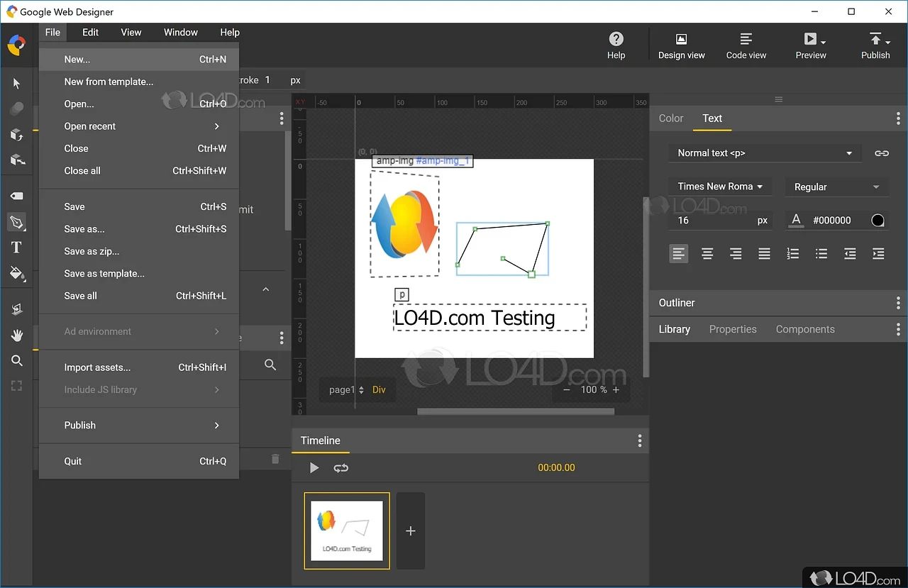Activate the Hand pan tool
The height and width of the screenshot is (588, 908).
point(16,335)
